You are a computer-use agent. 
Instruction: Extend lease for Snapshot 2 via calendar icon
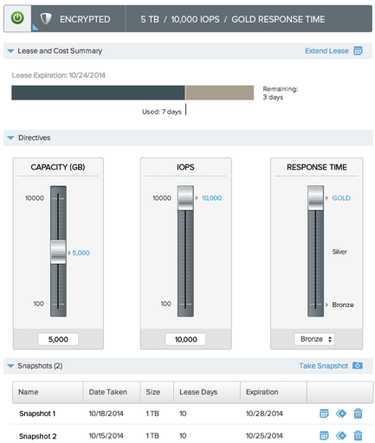click(x=324, y=435)
